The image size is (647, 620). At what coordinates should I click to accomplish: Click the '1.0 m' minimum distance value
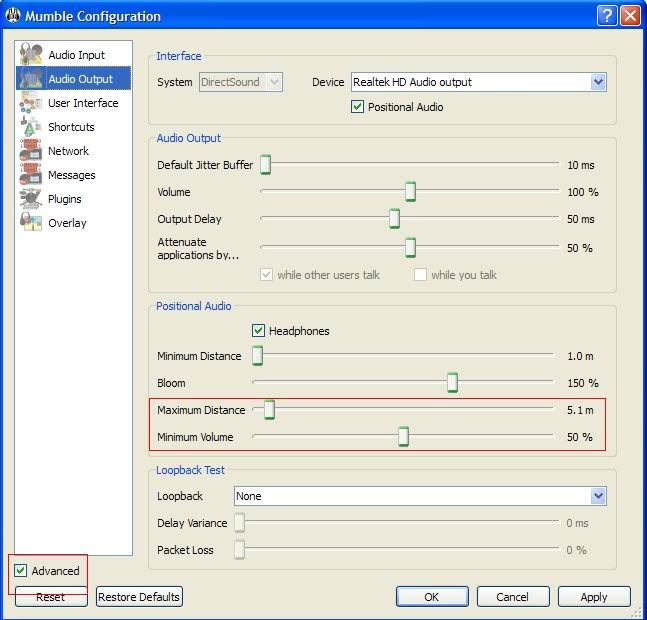(x=580, y=356)
